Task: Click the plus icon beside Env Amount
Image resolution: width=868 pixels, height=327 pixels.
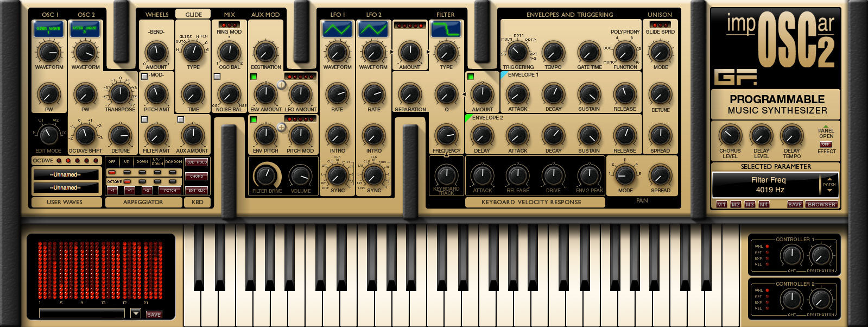Action: [282, 85]
